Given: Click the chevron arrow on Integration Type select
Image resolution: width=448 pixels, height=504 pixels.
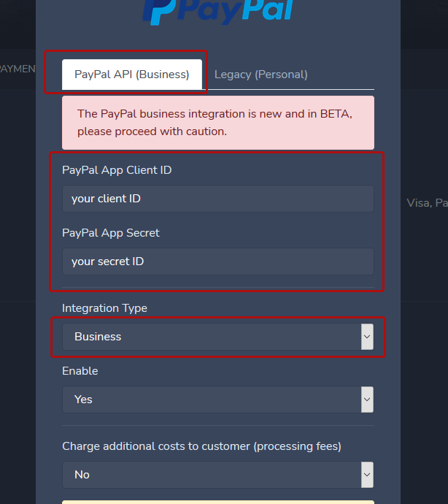Looking at the screenshot, I should pos(367,337).
